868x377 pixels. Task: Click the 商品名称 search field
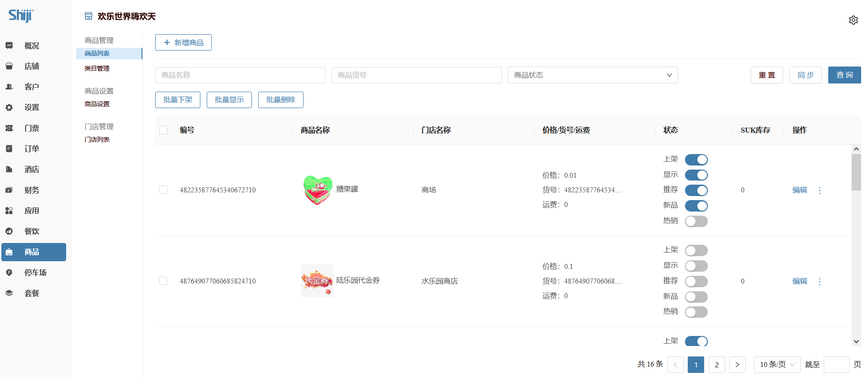click(x=240, y=75)
